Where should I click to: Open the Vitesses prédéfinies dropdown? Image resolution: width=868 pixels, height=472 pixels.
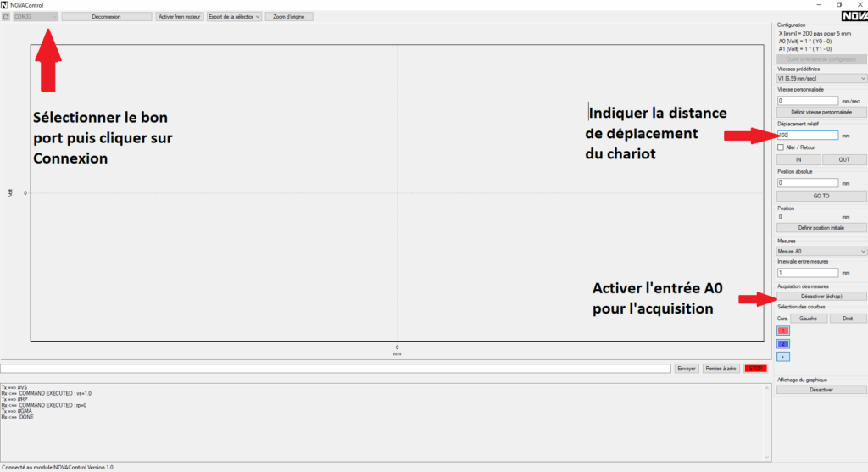(821, 78)
